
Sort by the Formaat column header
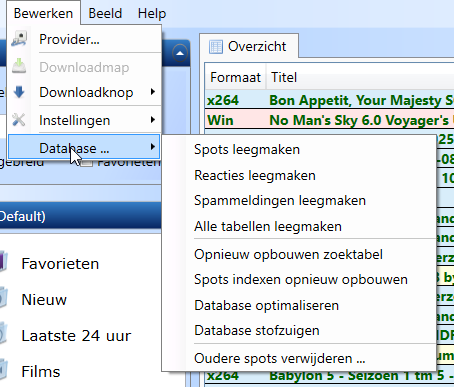[x=235, y=77]
